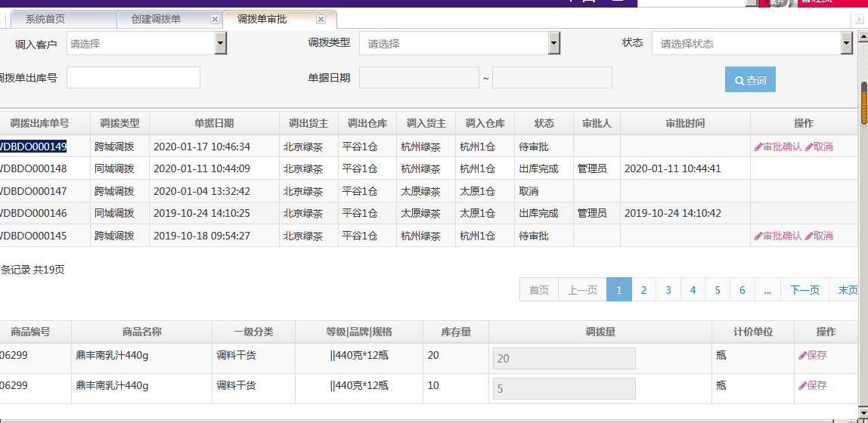The width and height of the screenshot is (868, 423).
Task: Select order number WDBDO000146
Action: tap(33, 214)
